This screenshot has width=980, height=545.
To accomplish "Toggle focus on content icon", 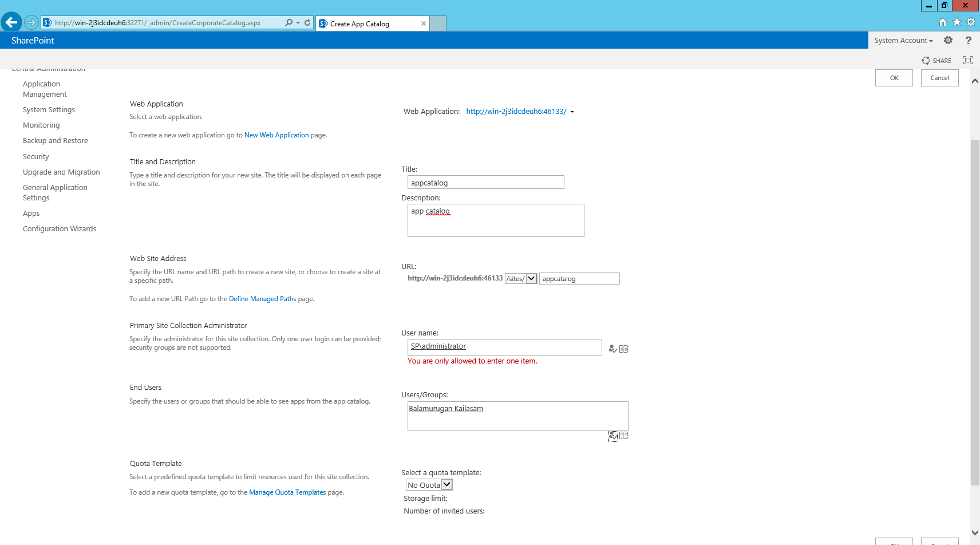I will coord(968,60).
